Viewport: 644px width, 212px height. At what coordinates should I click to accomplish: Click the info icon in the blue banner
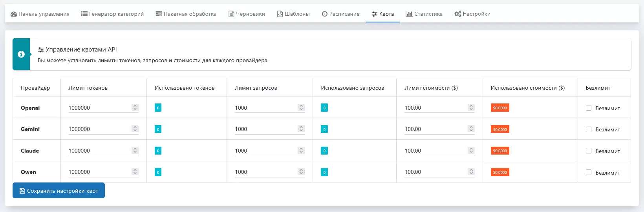[x=21, y=54]
